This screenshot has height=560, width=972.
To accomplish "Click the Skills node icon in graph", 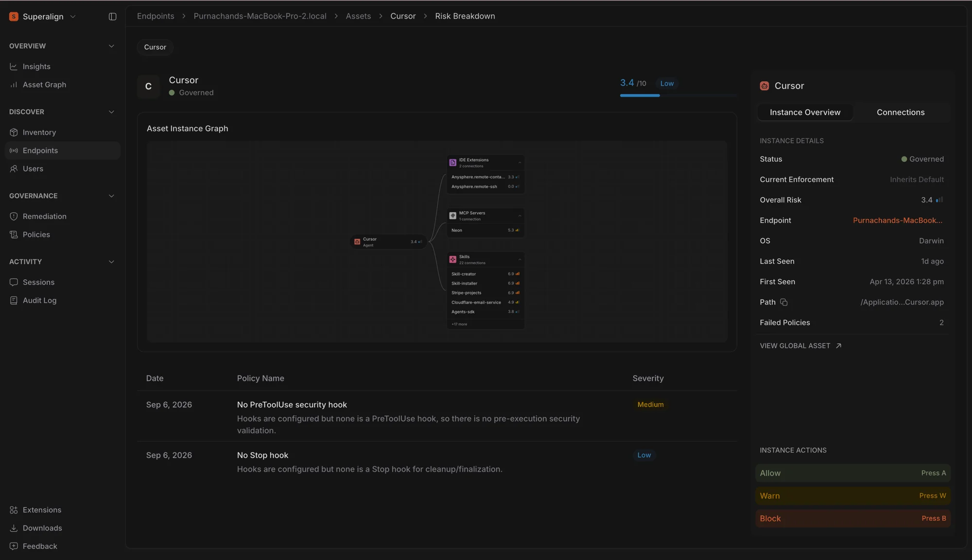I will click(x=452, y=259).
